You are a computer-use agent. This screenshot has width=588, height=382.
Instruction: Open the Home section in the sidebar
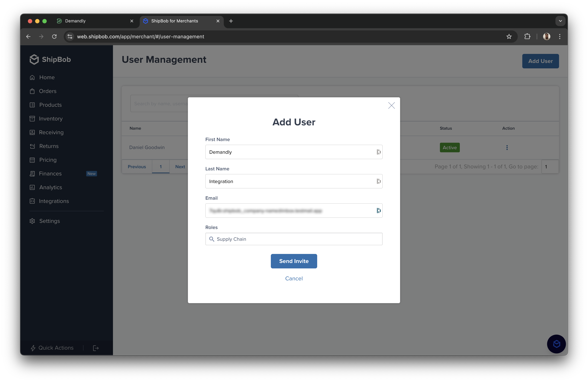pos(47,77)
